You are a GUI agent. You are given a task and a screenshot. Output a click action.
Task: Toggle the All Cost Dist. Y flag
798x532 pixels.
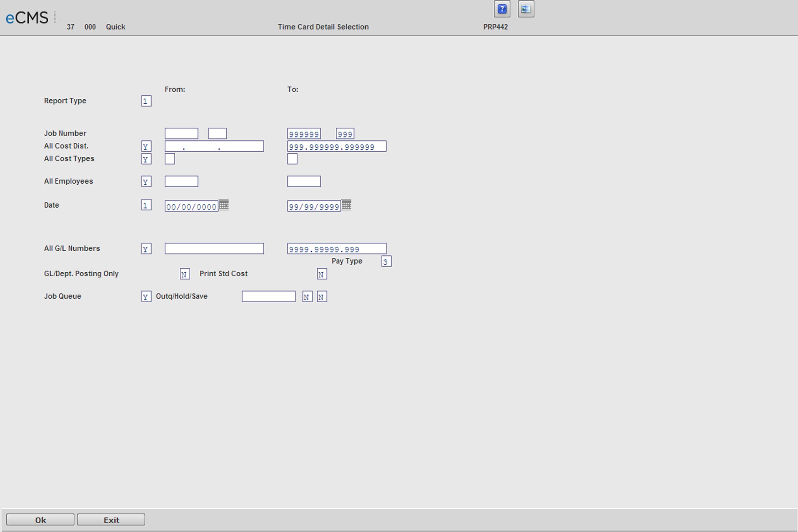pyautogui.click(x=146, y=147)
